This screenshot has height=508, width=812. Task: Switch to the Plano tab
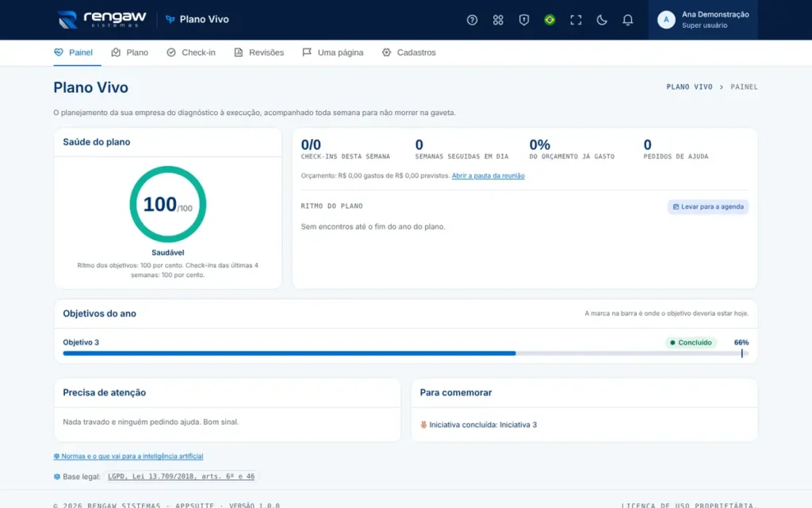pos(129,52)
